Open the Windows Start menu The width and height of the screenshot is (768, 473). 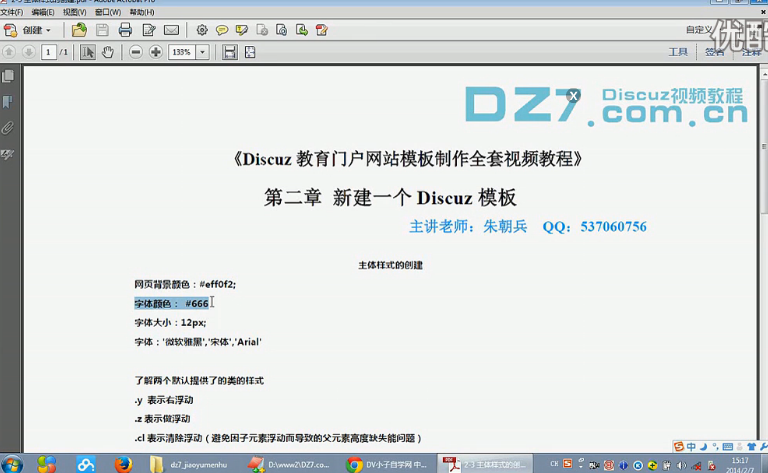point(12,464)
